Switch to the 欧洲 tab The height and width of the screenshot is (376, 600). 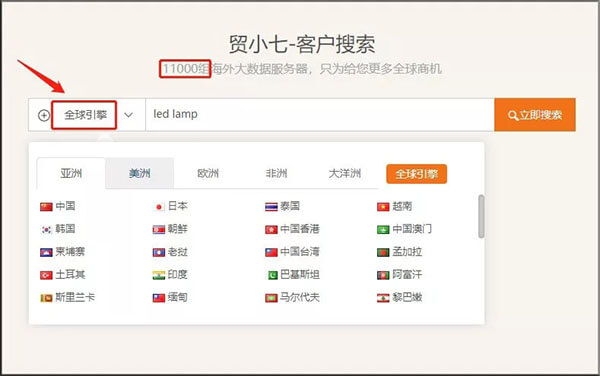(208, 173)
